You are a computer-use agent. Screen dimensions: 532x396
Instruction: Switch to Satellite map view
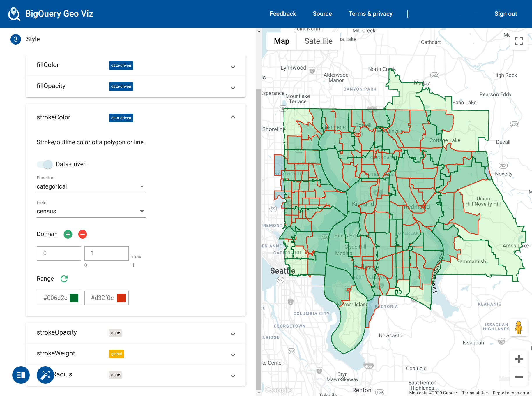click(x=318, y=41)
